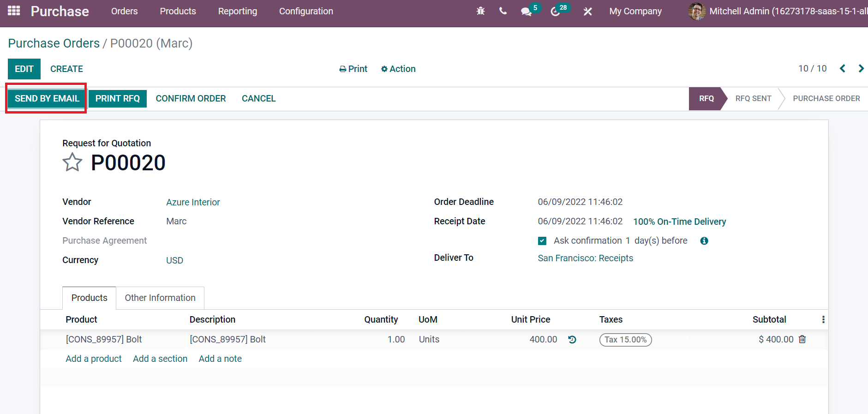Open optional columns three-dot menu
The image size is (868, 414).
[823, 319]
